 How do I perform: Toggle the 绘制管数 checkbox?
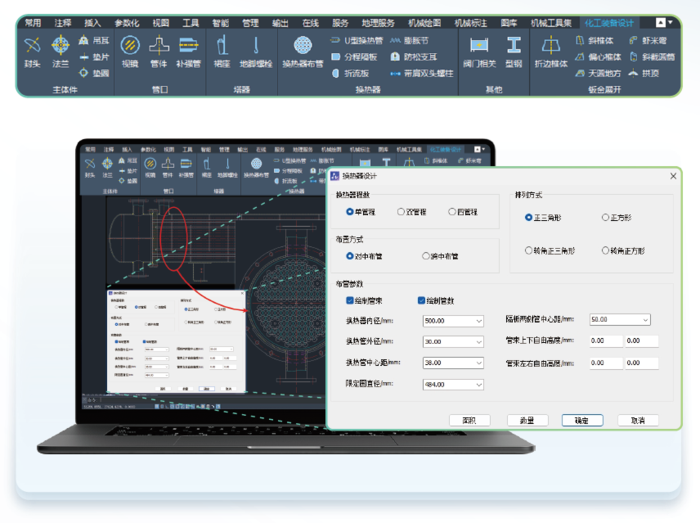coord(421,300)
